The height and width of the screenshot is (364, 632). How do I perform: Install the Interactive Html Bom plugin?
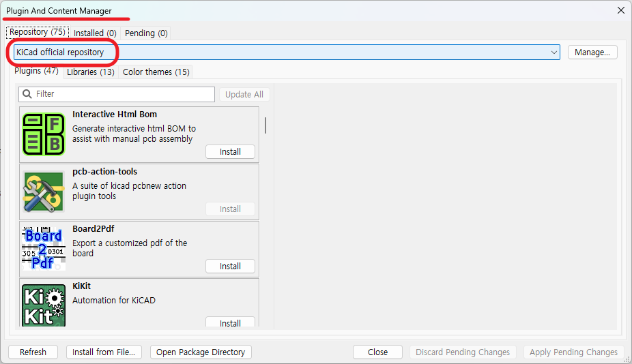pyautogui.click(x=230, y=152)
